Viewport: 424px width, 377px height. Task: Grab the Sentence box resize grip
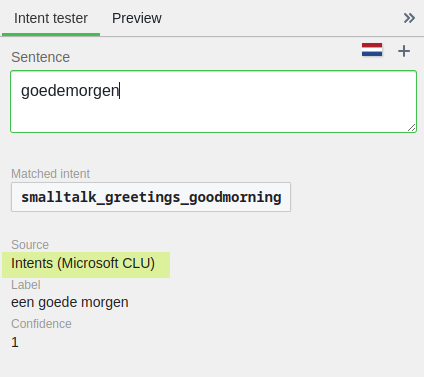point(411,128)
